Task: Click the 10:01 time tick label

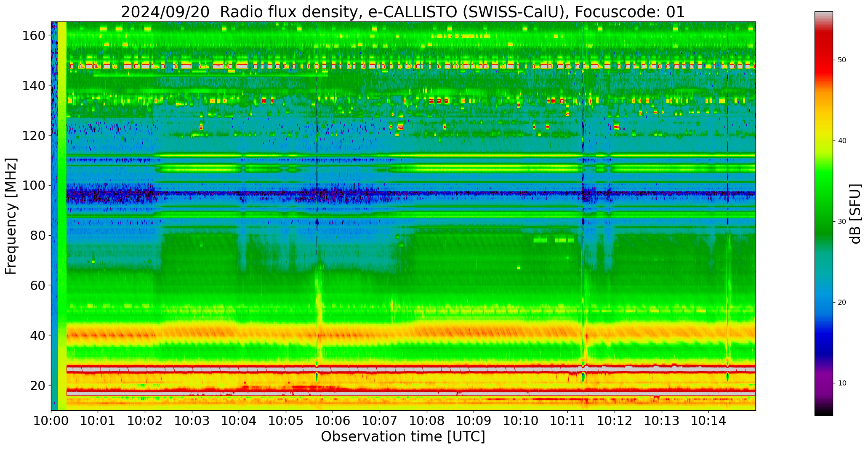Action: click(98, 420)
